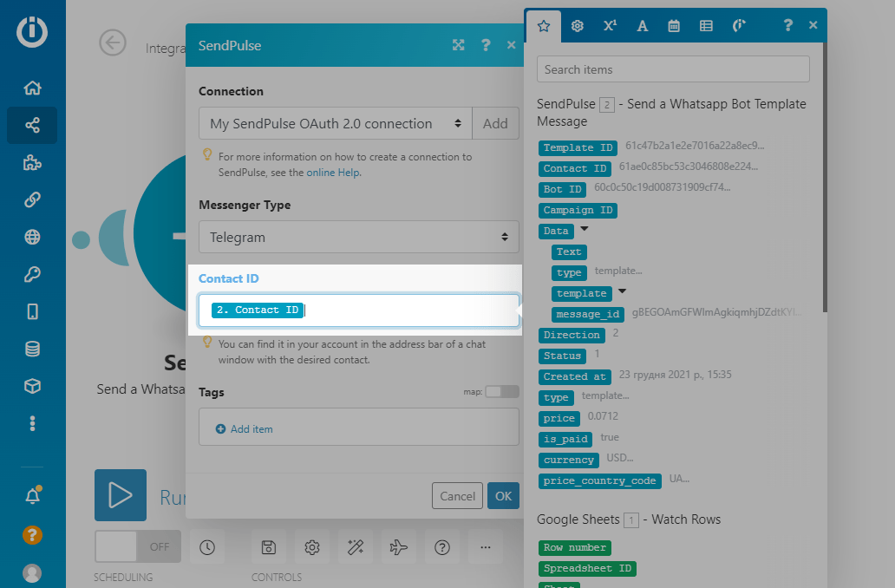Switch to starred items tab
The height and width of the screenshot is (588, 895).
tap(544, 26)
